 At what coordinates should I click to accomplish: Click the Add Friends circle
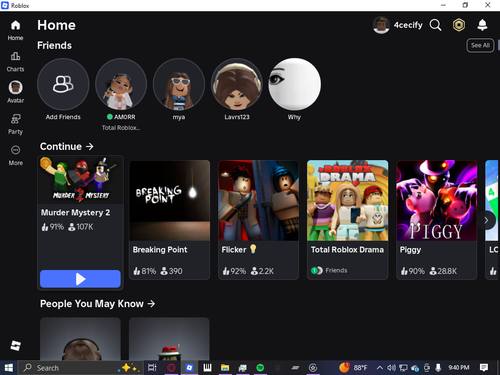click(63, 84)
